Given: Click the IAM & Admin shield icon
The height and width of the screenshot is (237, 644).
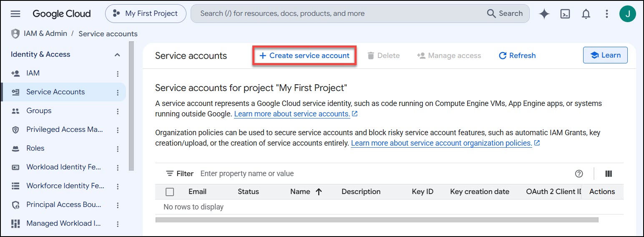Looking at the screenshot, I should [x=15, y=34].
